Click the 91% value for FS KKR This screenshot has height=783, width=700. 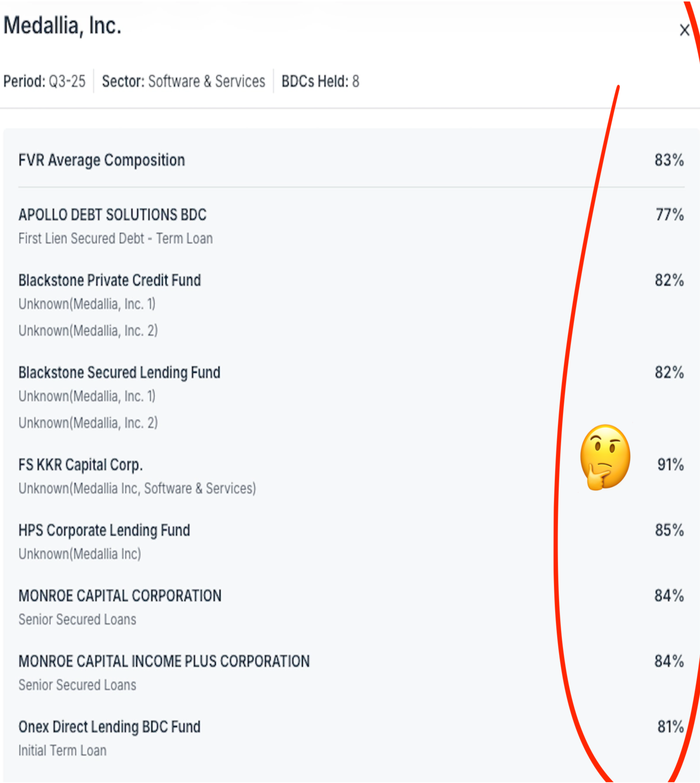[x=670, y=465]
